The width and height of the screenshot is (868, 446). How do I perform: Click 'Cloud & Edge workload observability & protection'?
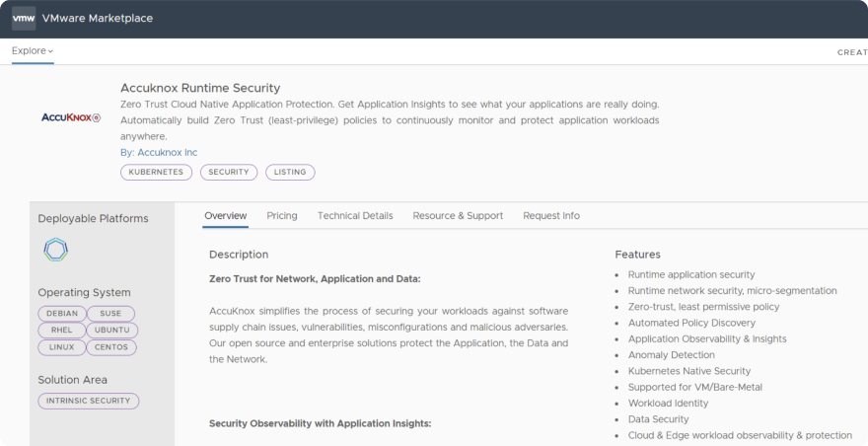[740, 435]
